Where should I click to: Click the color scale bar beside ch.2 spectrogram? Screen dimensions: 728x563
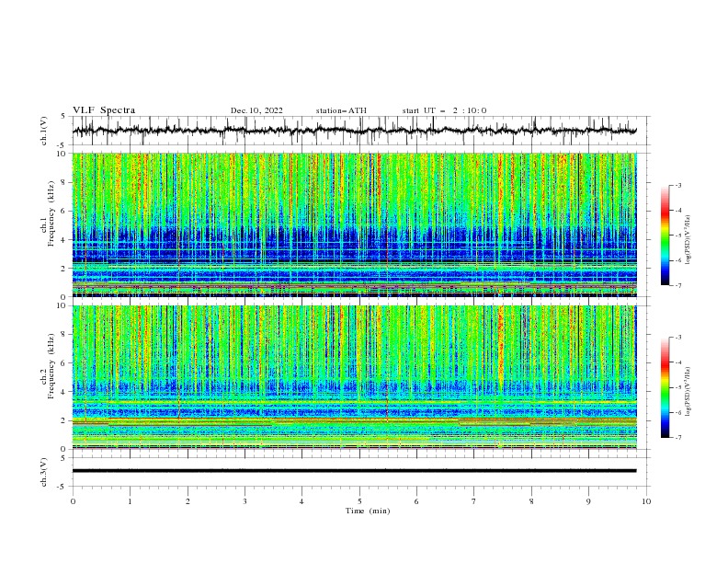[x=665, y=387]
